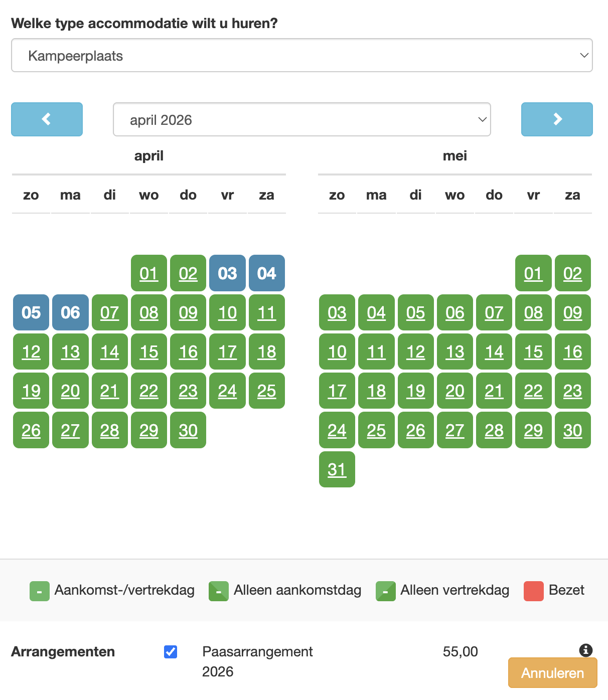Select May 16 in the mei calendar
This screenshot has width=608, height=700.
coord(572,352)
